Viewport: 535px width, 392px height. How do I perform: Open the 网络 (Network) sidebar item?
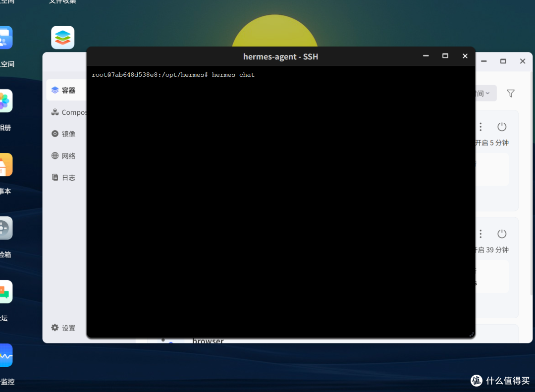point(63,156)
